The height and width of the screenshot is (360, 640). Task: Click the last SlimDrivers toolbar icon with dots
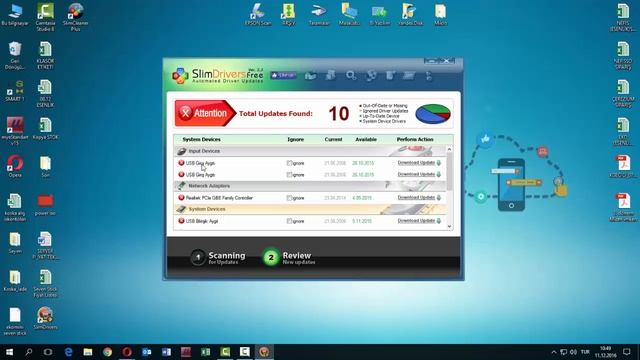point(429,76)
